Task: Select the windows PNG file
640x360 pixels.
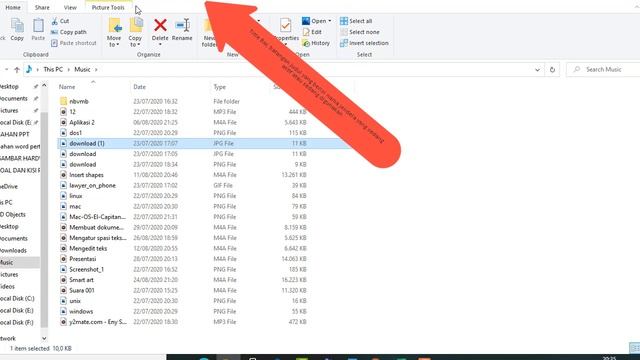Action: (x=81, y=312)
